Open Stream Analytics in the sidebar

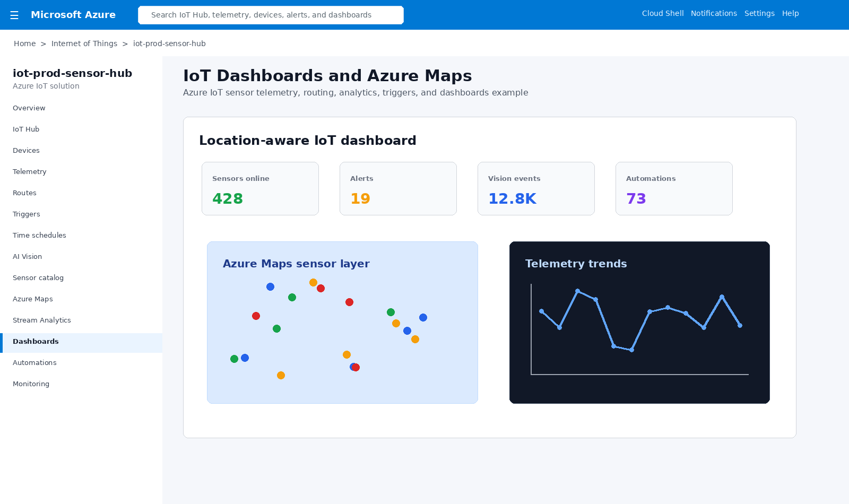(x=81, y=320)
